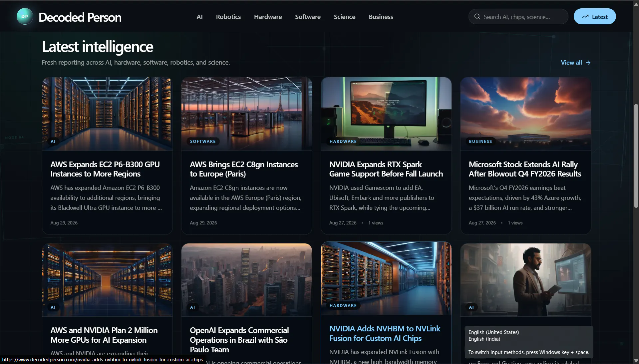Open the AWS EC2 P6-B300 server room thumbnail
Viewport: 639px width, 364px height.
[x=107, y=114]
